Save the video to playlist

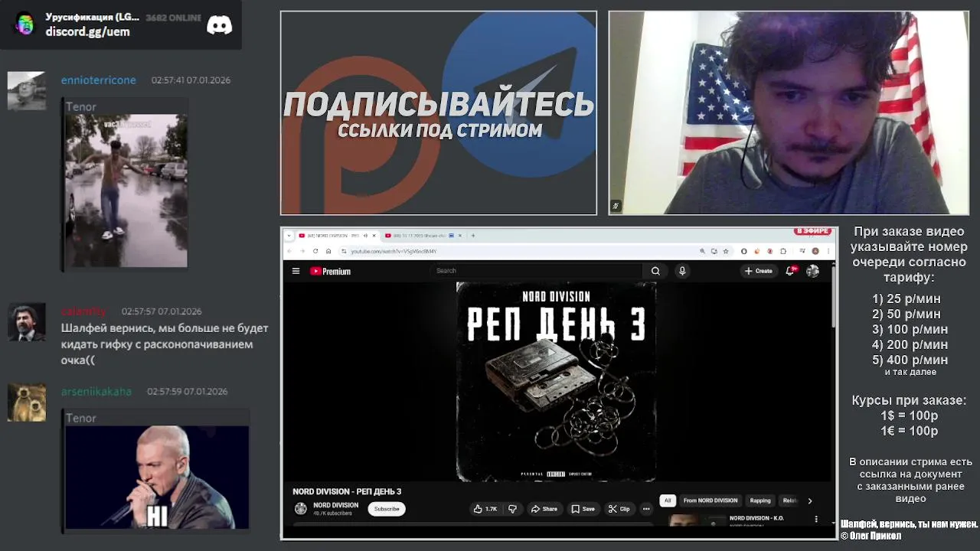[x=583, y=509]
